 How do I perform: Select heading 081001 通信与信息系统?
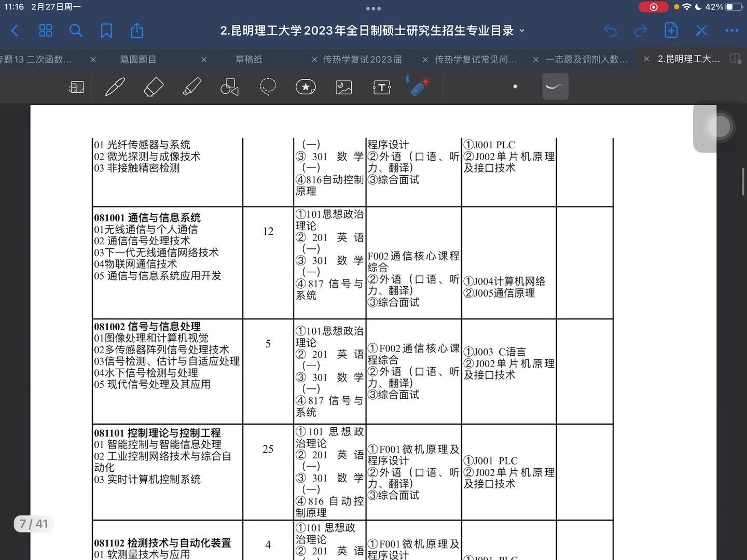[x=147, y=218]
